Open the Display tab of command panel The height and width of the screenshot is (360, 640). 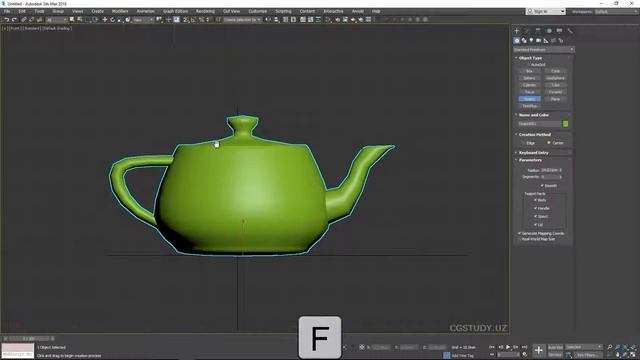(559, 31)
